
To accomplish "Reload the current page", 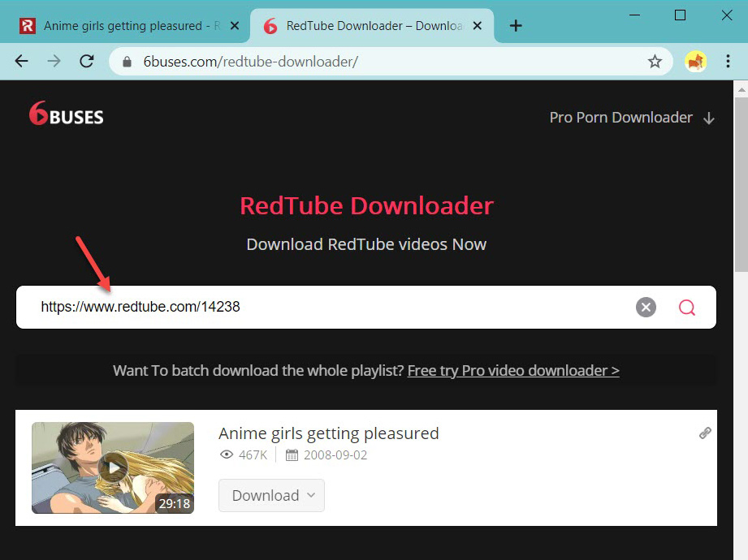I will [86, 61].
